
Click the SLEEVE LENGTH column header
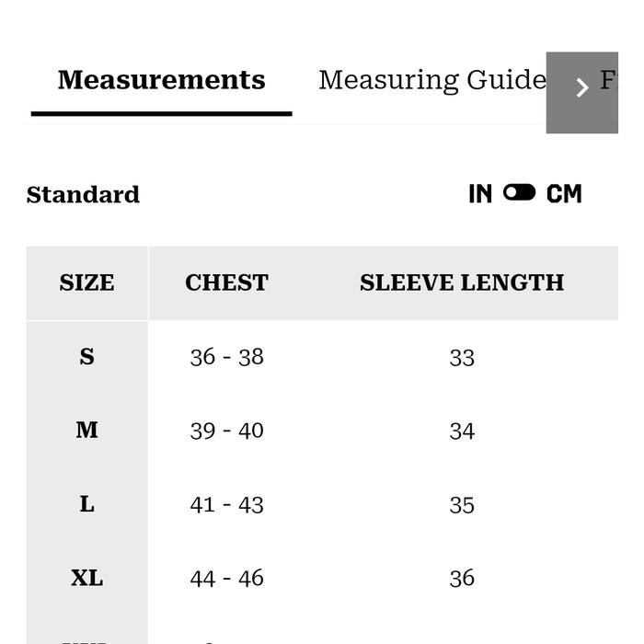click(x=461, y=282)
